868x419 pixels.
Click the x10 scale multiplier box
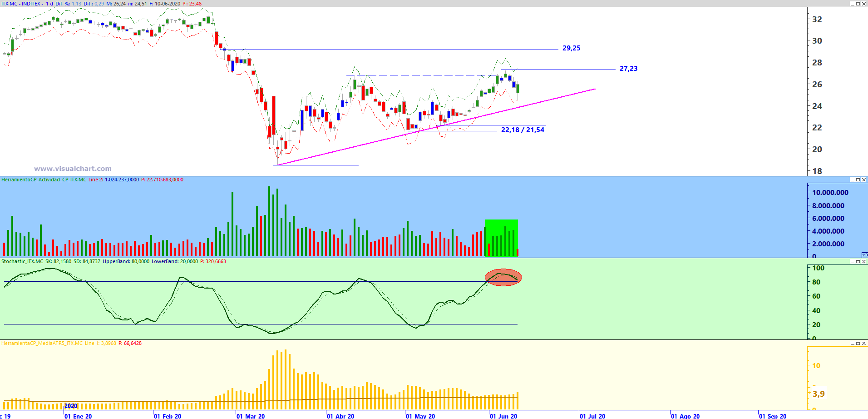[x=865, y=255]
